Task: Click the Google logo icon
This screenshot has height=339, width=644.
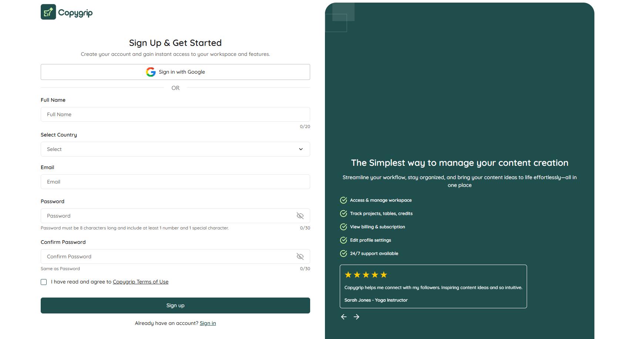Action: (x=151, y=72)
